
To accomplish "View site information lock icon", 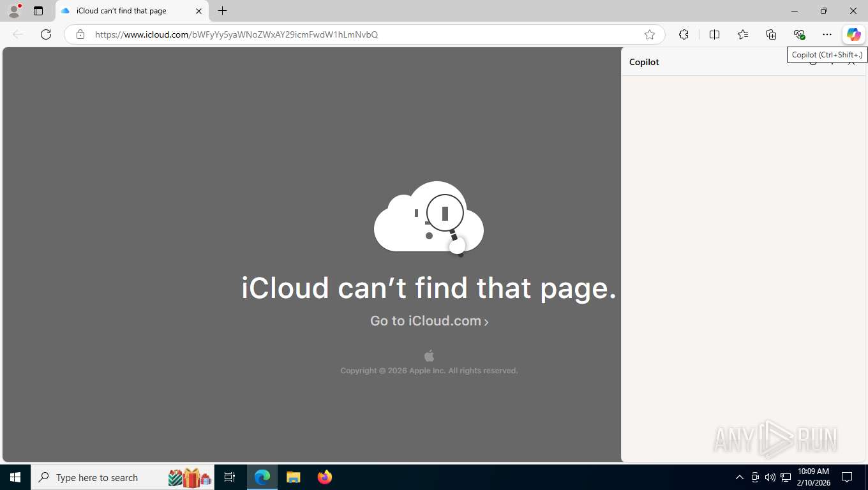I will coord(80,34).
